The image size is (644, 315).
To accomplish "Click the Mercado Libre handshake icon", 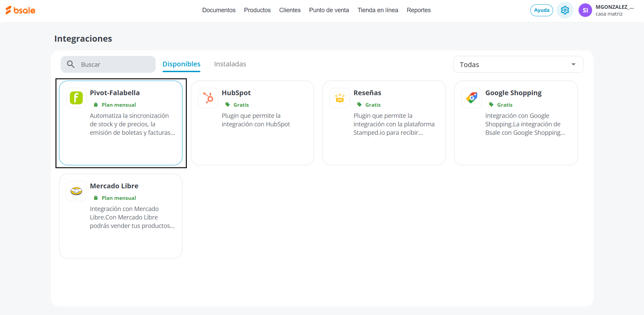I will coord(76,191).
